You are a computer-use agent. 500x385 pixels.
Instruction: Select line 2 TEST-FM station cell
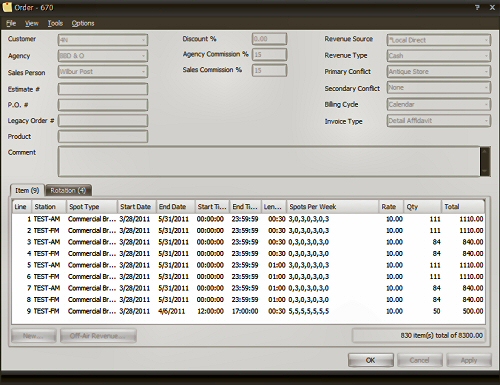click(x=47, y=231)
